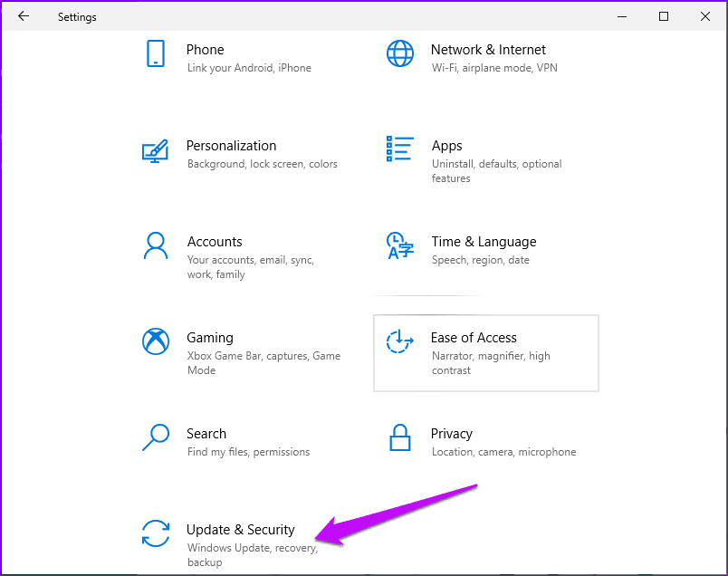The height and width of the screenshot is (576, 728).
Task: Open the Apps heading
Action: click(446, 146)
